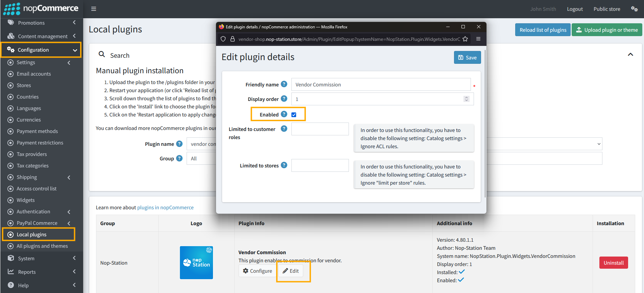This screenshot has width=644, height=293.
Task: Open the Currencies menu item
Action: 29,120
